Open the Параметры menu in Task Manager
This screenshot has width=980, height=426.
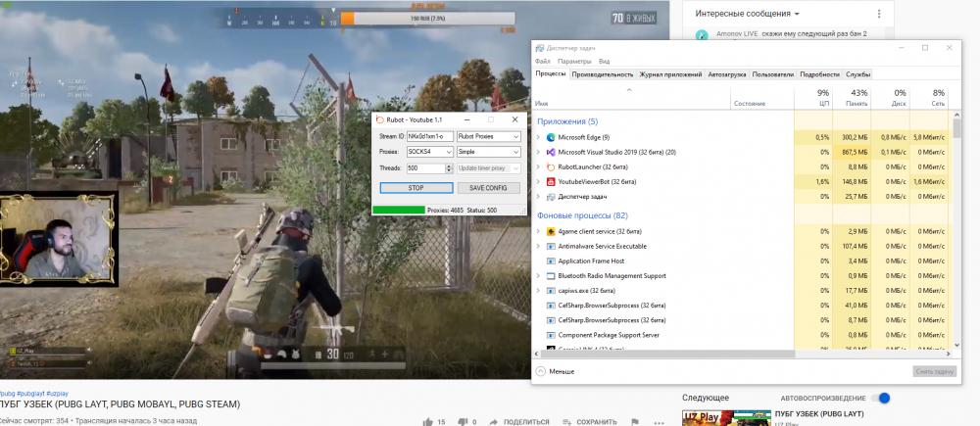573,62
